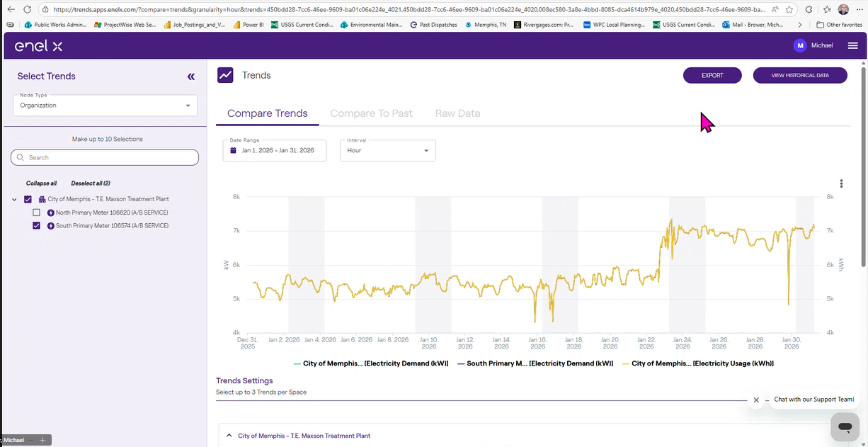Screen dimensions: 868x447
Task: Check North Primary Meter 106620 checkbox
Action: pyautogui.click(x=37, y=213)
